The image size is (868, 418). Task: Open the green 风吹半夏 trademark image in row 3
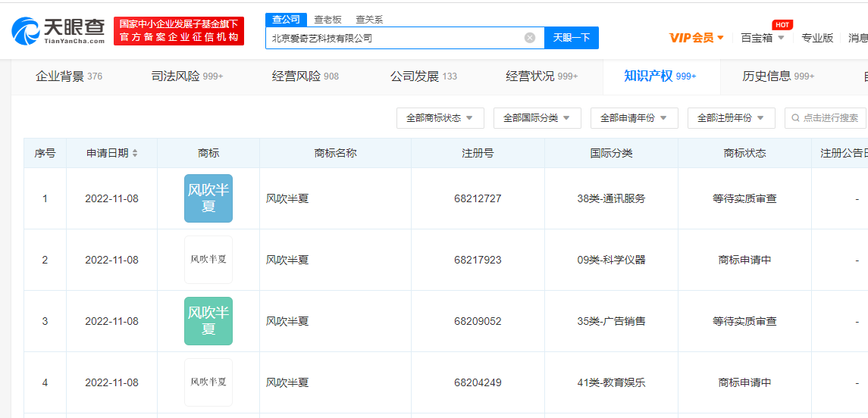pos(208,321)
